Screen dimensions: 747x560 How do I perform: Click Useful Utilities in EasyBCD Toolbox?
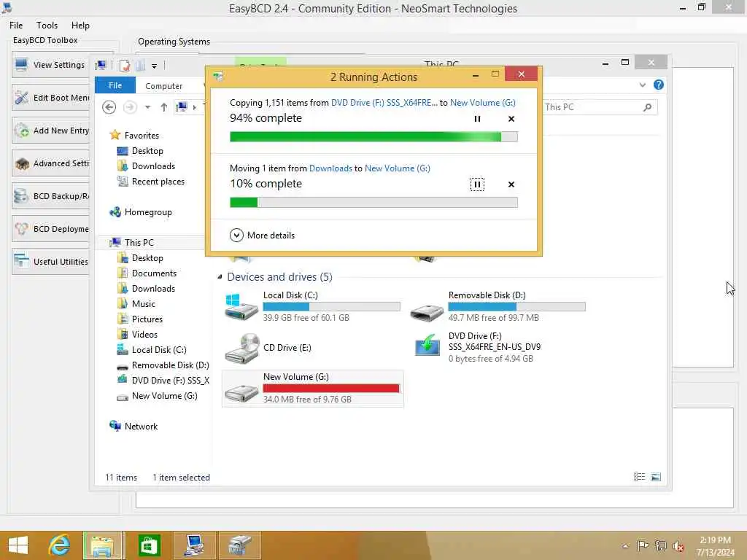pos(50,262)
